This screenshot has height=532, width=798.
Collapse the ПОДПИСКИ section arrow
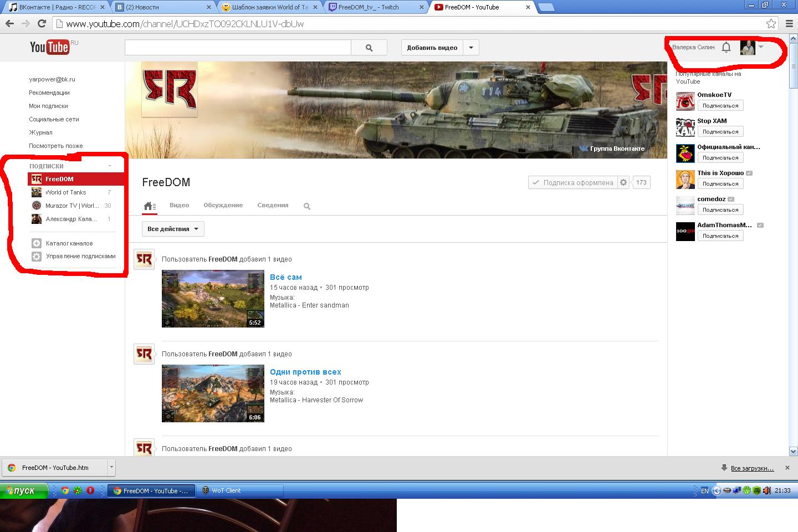click(110, 166)
